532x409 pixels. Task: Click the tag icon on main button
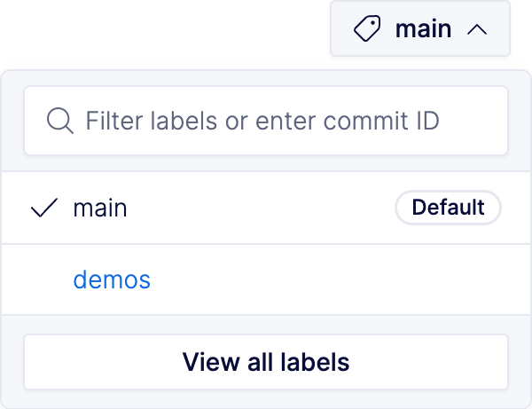367,28
